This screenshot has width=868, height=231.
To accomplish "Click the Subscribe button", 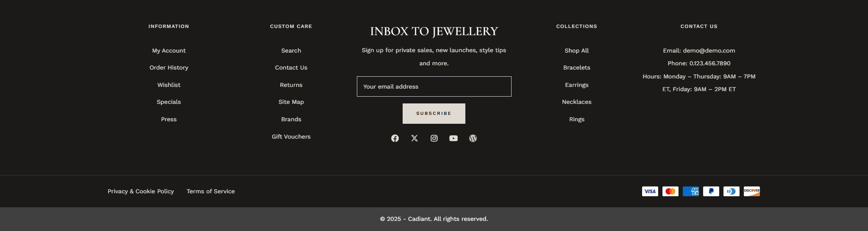I will tap(434, 114).
